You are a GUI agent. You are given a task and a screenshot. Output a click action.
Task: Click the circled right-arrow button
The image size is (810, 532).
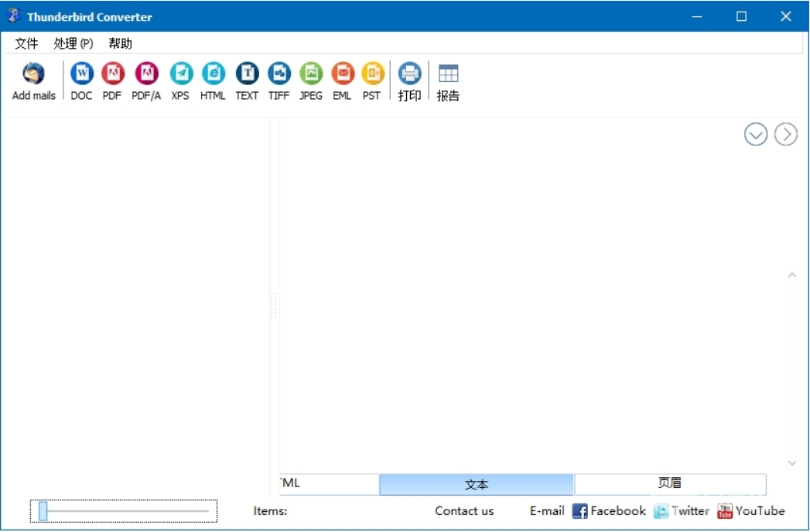pos(786,135)
